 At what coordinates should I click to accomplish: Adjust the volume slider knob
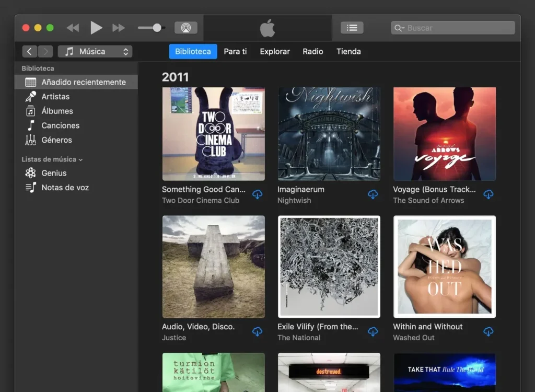coord(157,28)
